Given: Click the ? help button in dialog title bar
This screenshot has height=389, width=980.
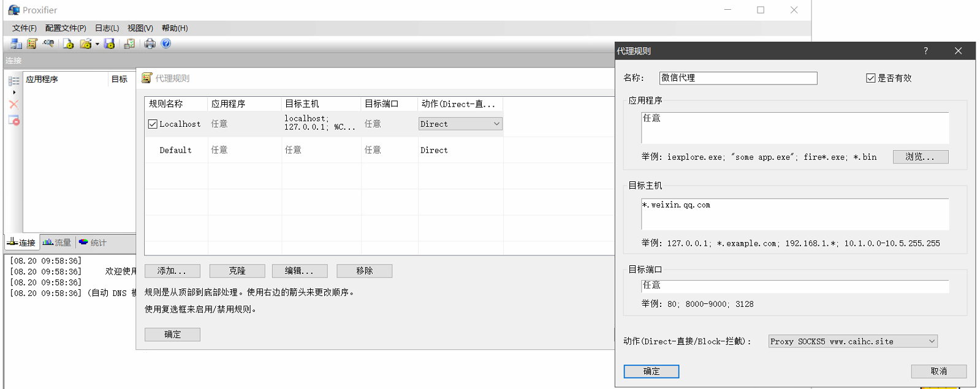Looking at the screenshot, I should click(925, 51).
